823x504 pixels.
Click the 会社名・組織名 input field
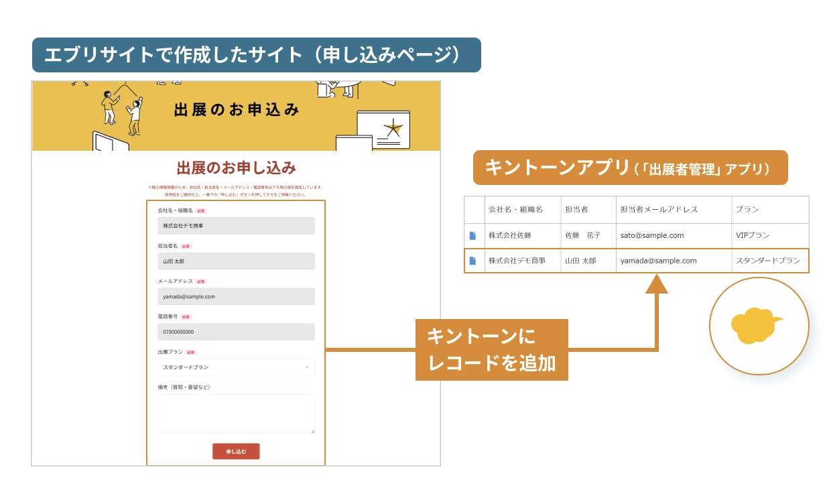coord(236,226)
